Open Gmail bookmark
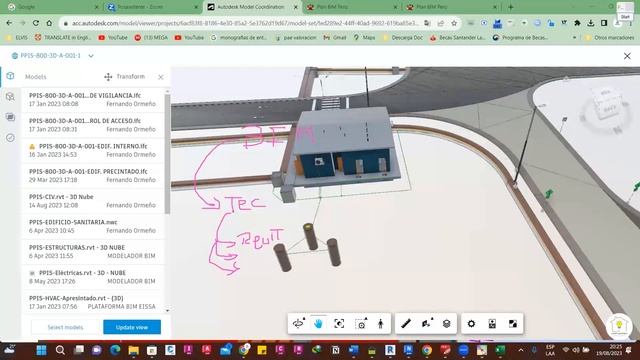640x360 pixels. tap(335, 38)
